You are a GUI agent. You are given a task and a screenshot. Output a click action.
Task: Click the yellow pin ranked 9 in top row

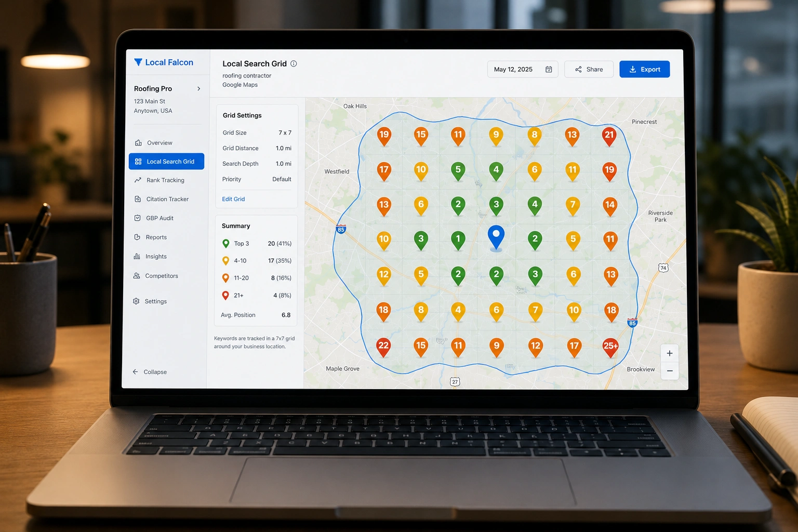click(x=496, y=136)
